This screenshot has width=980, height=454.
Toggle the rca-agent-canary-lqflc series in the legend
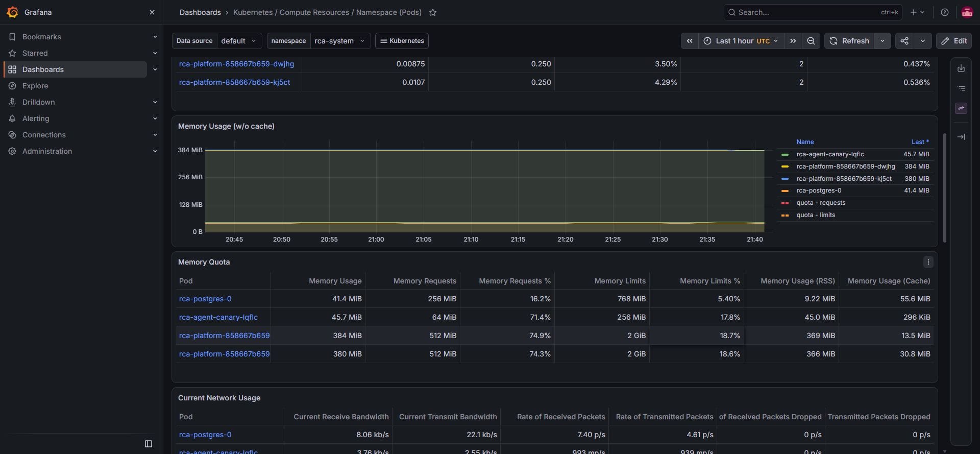(830, 154)
